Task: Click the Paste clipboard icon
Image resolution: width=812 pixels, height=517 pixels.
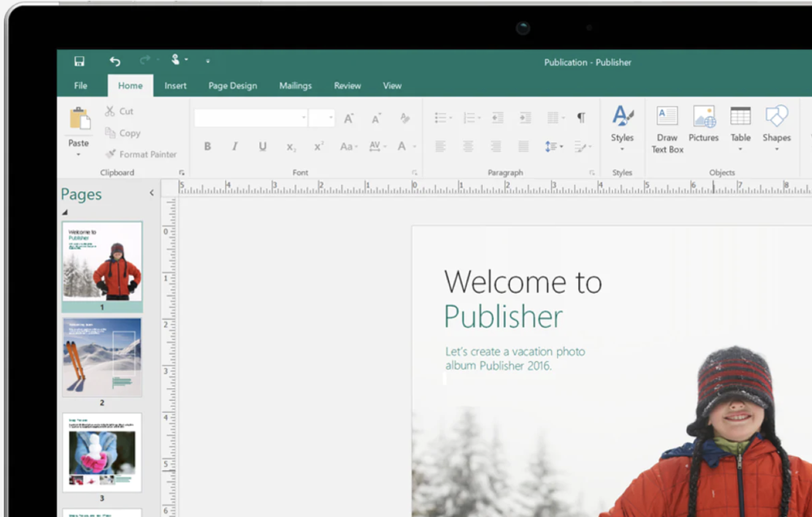Action: [79, 119]
